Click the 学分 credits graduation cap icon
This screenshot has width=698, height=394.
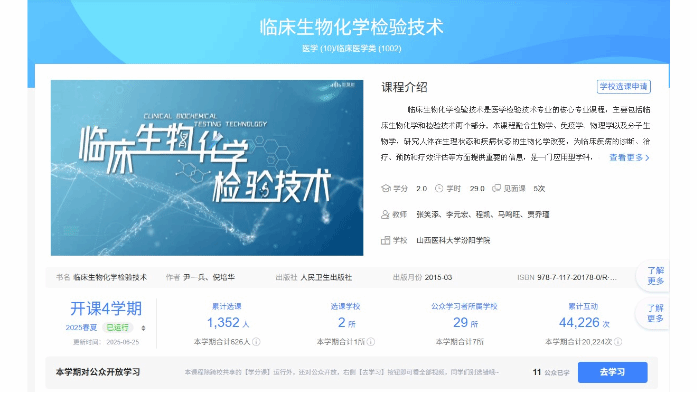coord(386,188)
